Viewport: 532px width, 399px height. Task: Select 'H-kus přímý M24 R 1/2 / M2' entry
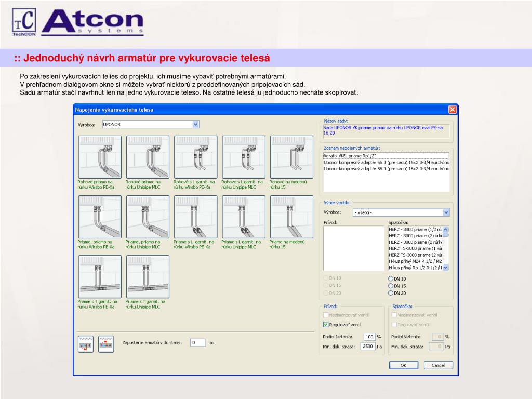pos(415,261)
